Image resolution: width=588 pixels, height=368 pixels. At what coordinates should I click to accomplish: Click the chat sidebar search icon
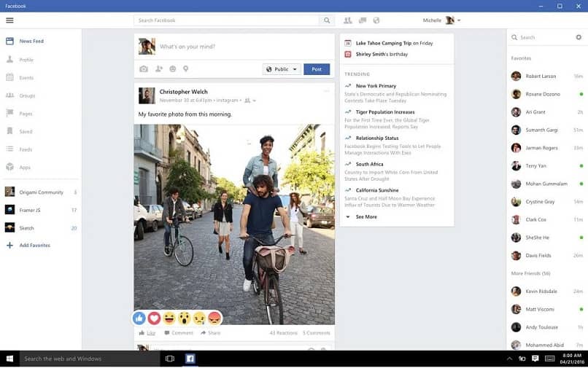(514, 37)
